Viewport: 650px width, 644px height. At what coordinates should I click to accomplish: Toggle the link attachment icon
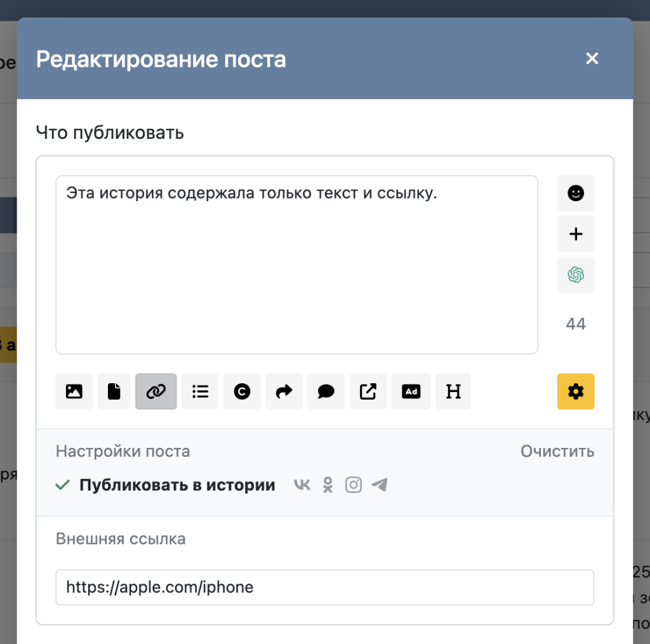[156, 391]
